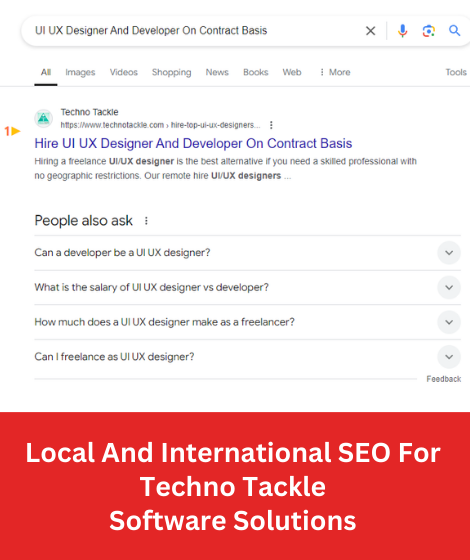
Task: Open the three-dot menu beside the technotackle URL
Action: click(271, 125)
